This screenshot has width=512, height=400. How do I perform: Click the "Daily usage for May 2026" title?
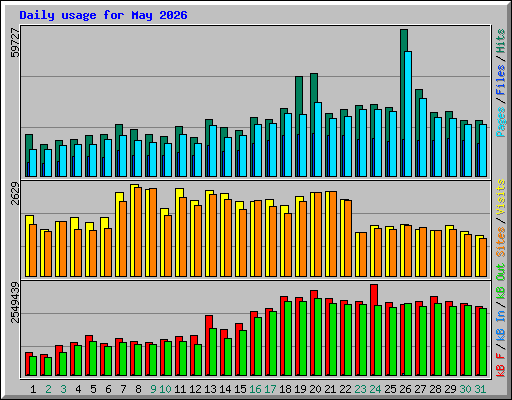pyautogui.click(x=103, y=15)
